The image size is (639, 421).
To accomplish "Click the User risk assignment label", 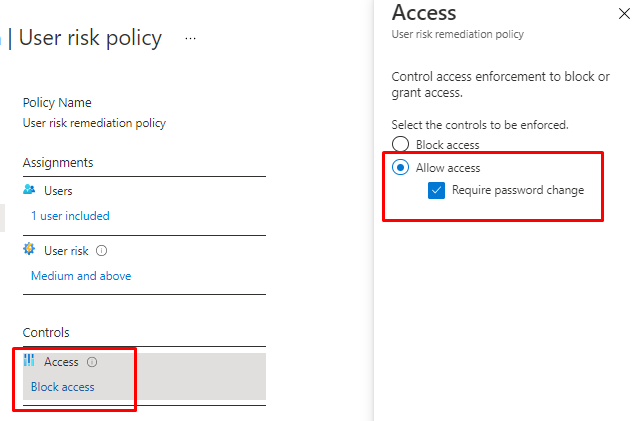I will [68, 251].
